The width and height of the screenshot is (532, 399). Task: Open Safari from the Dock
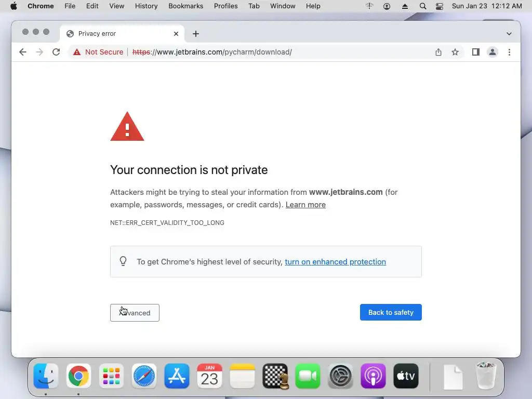pyautogui.click(x=144, y=376)
